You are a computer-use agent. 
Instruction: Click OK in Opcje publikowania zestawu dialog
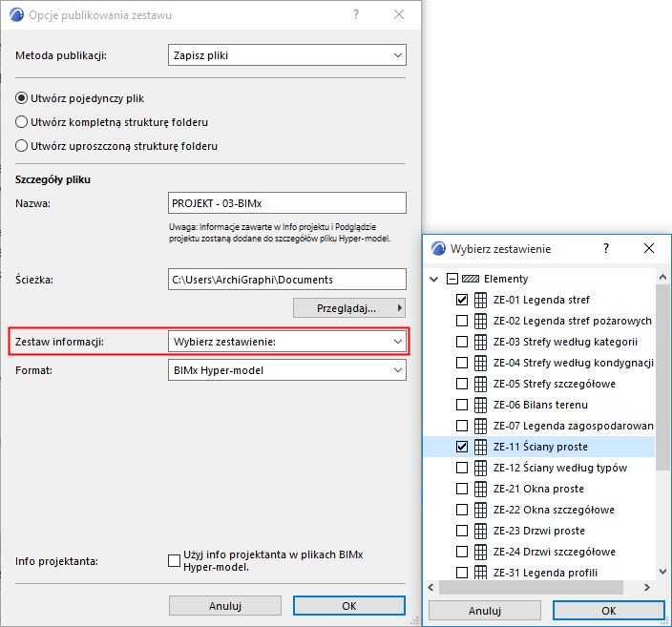tap(349, 606)
